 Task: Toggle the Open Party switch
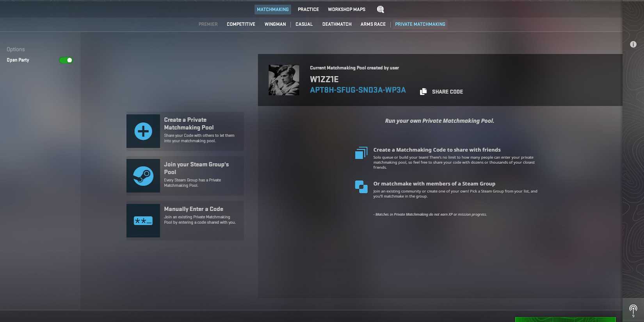click(x=66, y=60)
